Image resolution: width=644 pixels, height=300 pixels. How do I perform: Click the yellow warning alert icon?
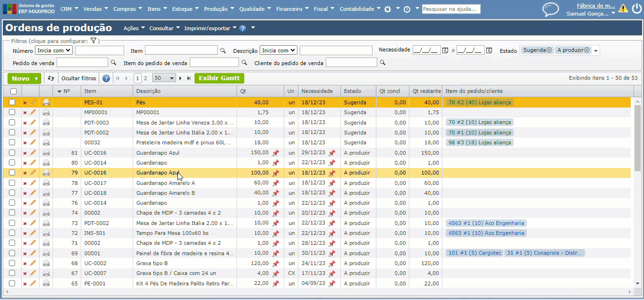tap(623, 8)
